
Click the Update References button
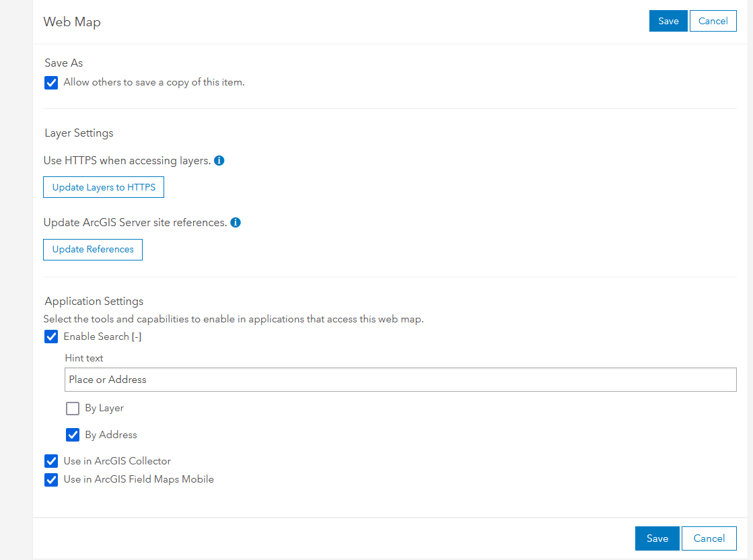coord(92,249)
